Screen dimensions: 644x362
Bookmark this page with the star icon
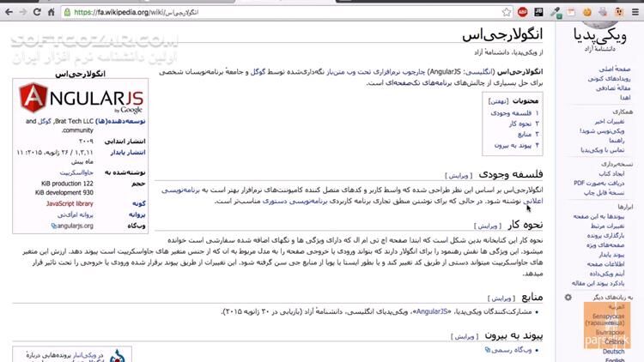point(507,12)
